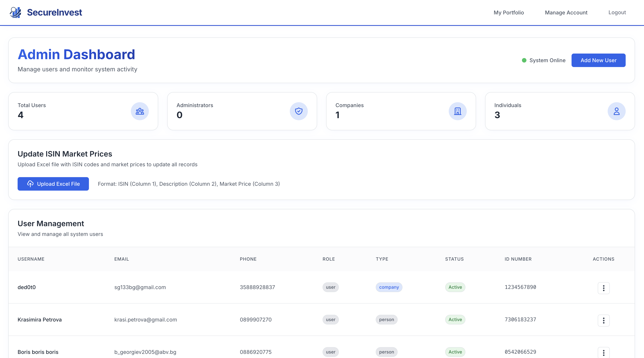This screenshot has height=358, width=644.
Task: Click the STATUS column header
Action: click(x=454, y=259)
